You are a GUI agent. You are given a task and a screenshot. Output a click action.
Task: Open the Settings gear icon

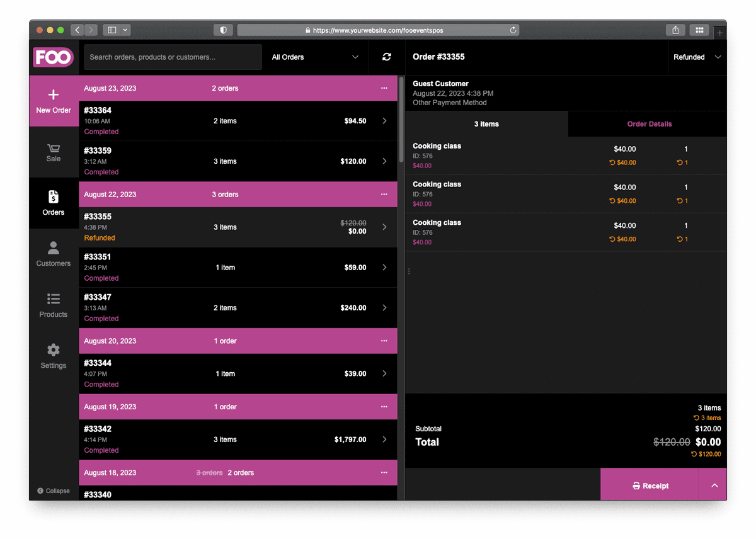click(54, 351)
